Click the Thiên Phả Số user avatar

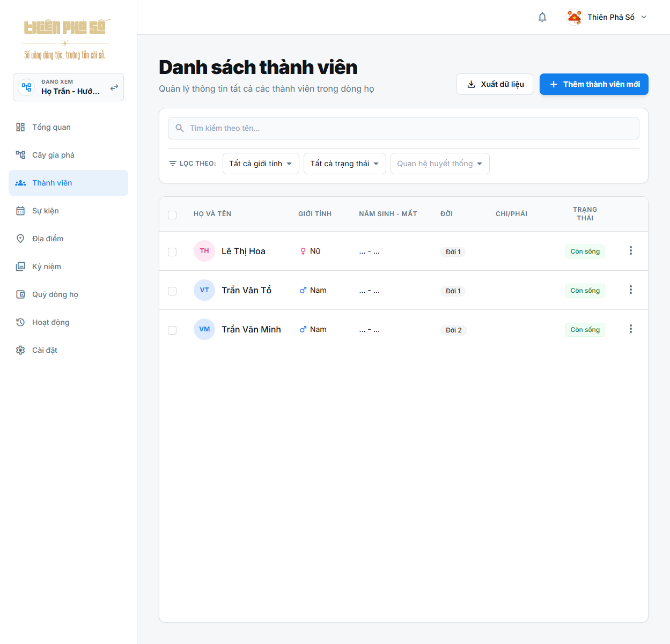tap(575, 17)
